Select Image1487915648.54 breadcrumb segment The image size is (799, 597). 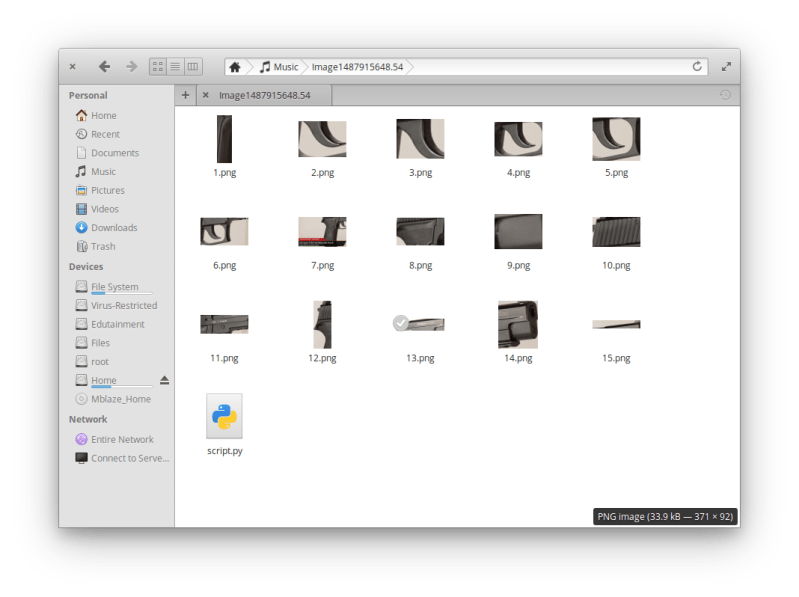pyautogui.click(x=357, y=67)
